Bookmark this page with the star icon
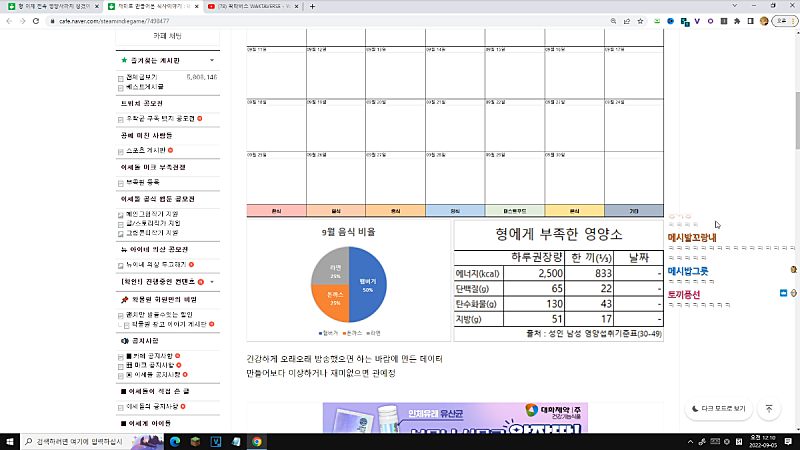This screenshot has height=450, width=800. [640, 21]
